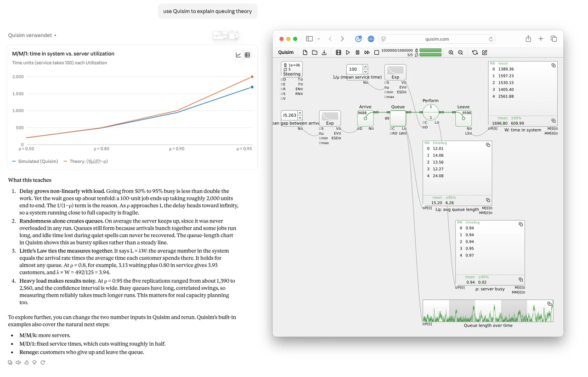This screenshot has width=588, height=377.
Task: Start the simulation with the play button
Action: [348, 52]
